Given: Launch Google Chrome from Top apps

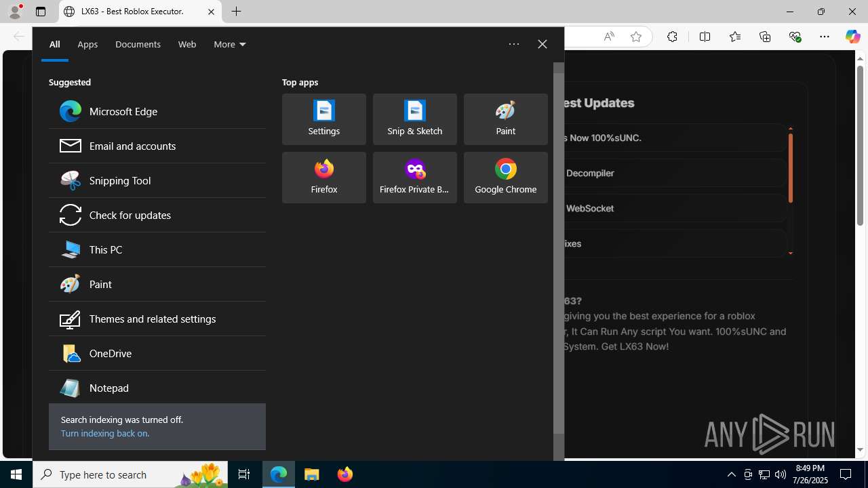Looking at the screenshot, I should 506,178.
